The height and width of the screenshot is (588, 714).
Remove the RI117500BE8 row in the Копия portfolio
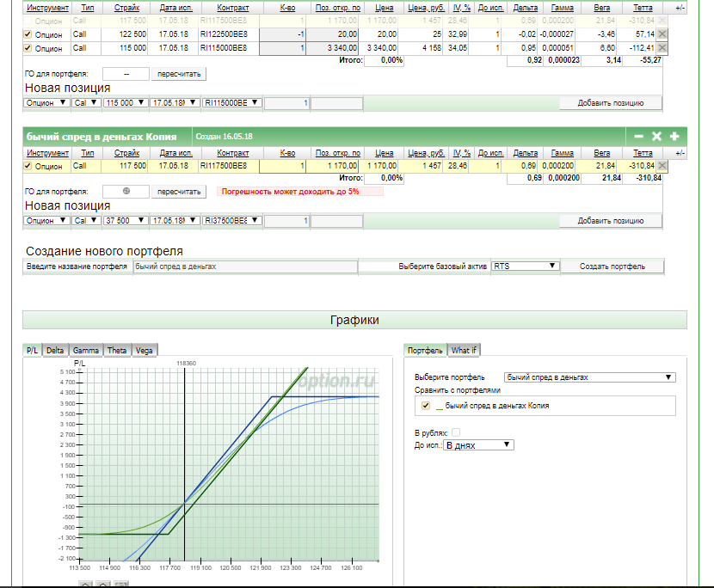click(x=662, y=166)
